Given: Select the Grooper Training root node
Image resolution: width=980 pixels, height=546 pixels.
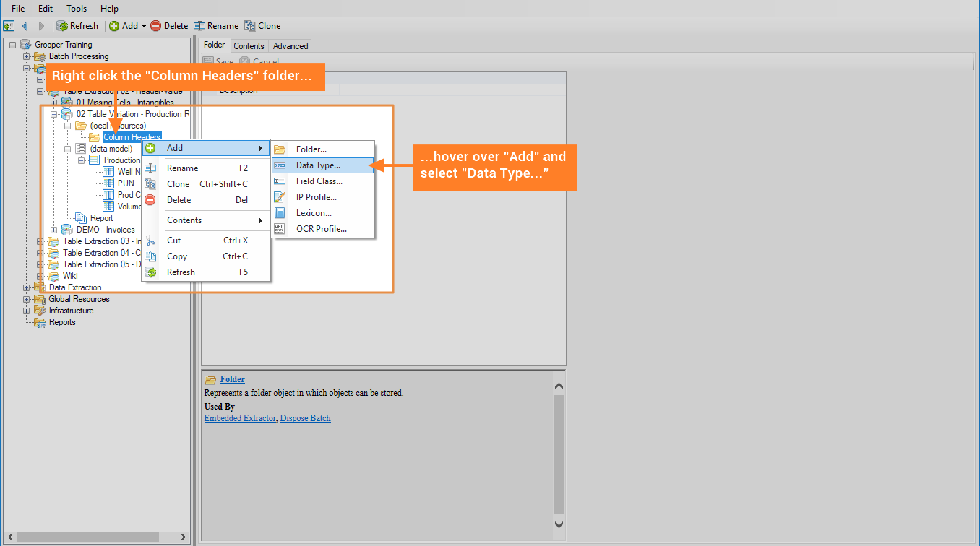Looking at the screenshot, I should (x=64, y=45).
